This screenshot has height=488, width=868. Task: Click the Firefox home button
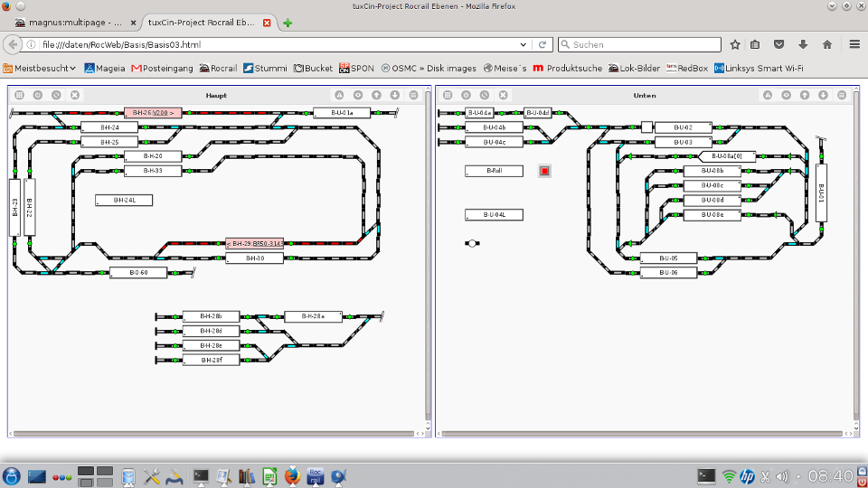(x=826, y=44)
